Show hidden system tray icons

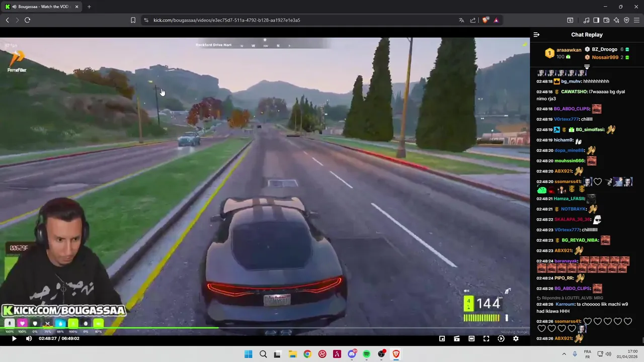click(x=563, y=354)
